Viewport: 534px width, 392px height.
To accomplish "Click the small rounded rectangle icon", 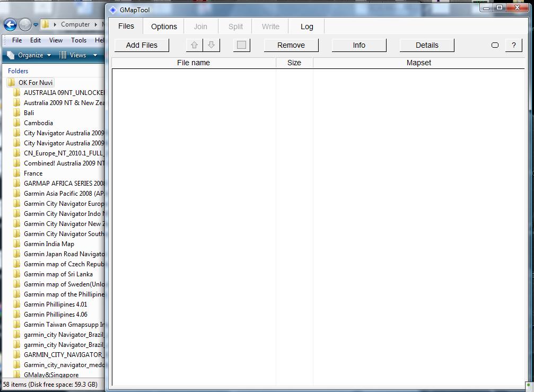I will pos(495,45).
